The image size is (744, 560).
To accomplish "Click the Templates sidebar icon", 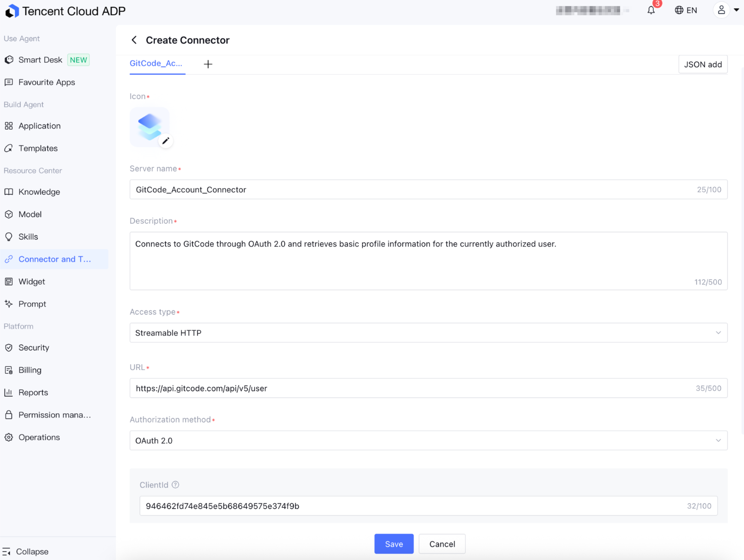I will [x=9, y=148].
